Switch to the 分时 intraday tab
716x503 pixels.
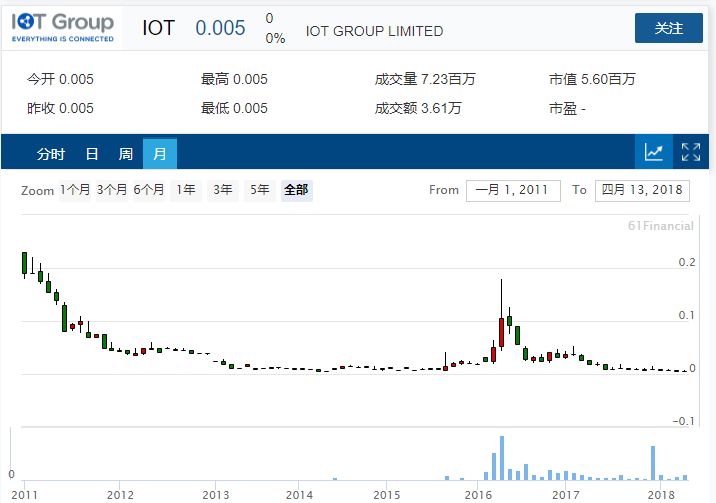tap(51, 154)
